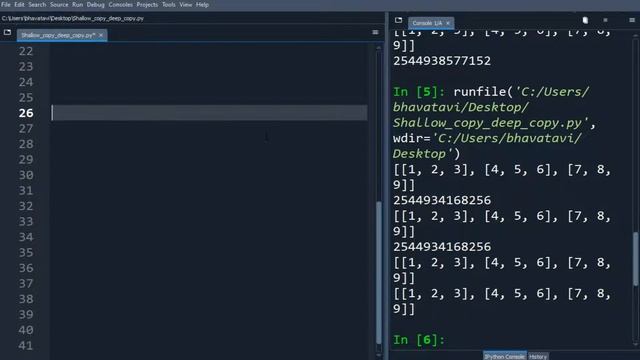640x360 pixels.
Task: Open the console Browse tabs icon
Action: point(398,20)
